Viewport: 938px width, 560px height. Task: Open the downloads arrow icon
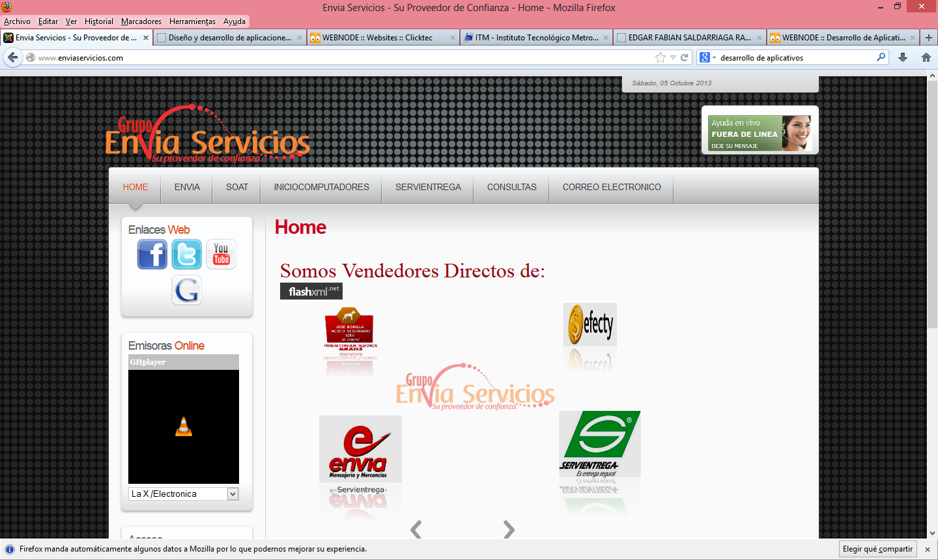903,57
